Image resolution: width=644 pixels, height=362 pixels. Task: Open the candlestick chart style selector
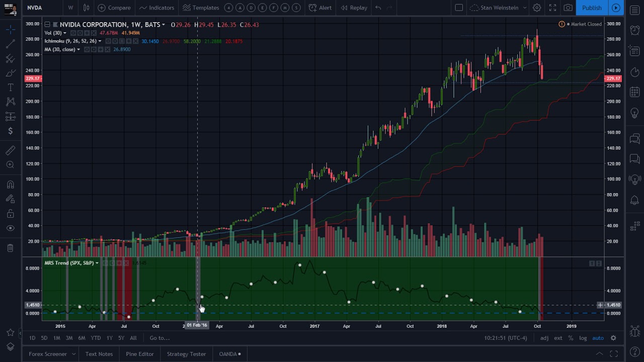click(x=87, y=8)
